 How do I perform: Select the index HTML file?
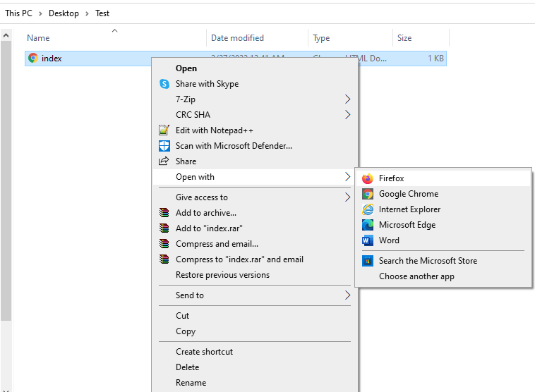click(52, 59)
